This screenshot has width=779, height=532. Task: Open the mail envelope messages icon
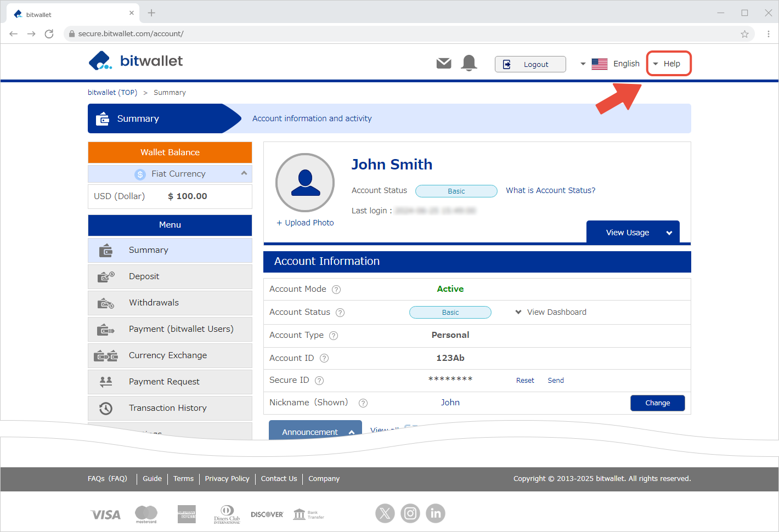click(x=444, y=64)
